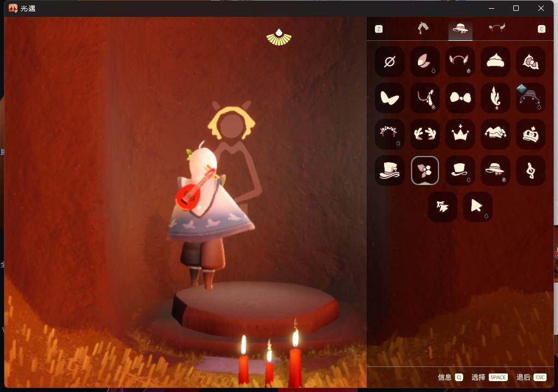Click the Z previous-category key hint
This screenshot has width=558, height=392.
[x=379, y=29]
